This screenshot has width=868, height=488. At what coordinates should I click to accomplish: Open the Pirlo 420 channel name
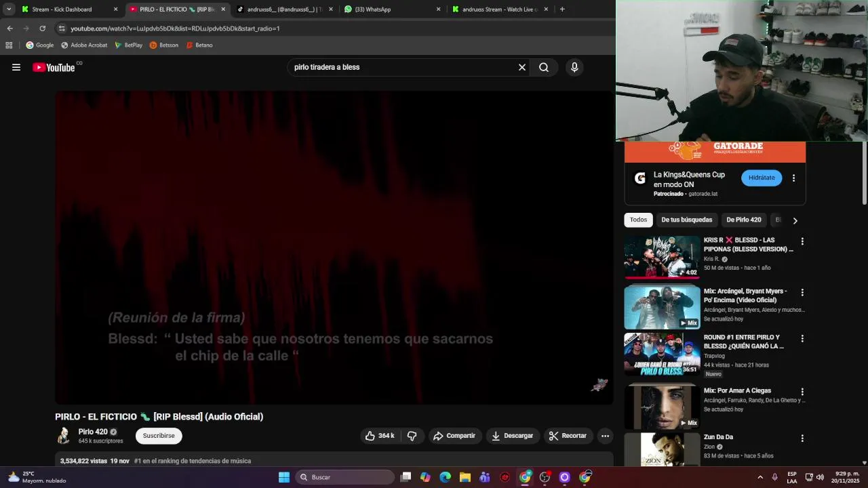pyautogui.click(x=93, y=432)
